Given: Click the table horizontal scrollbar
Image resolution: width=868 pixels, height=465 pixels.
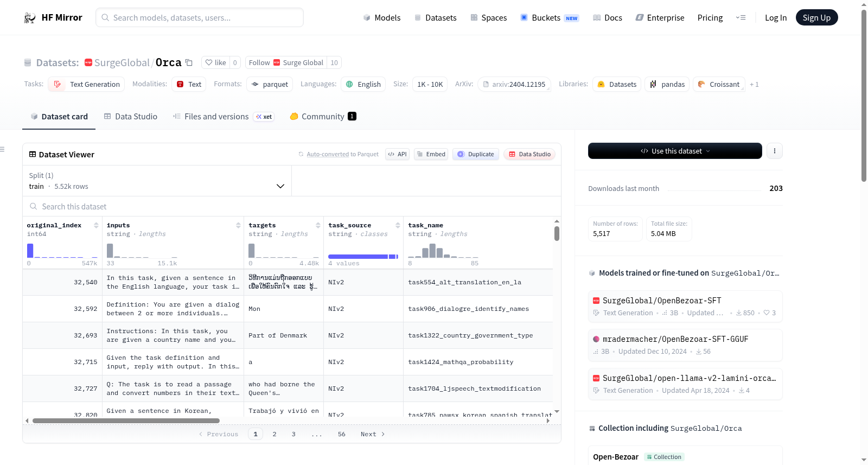Looking at the screenshot, I should pyautogui.click(x=126, y=421).
